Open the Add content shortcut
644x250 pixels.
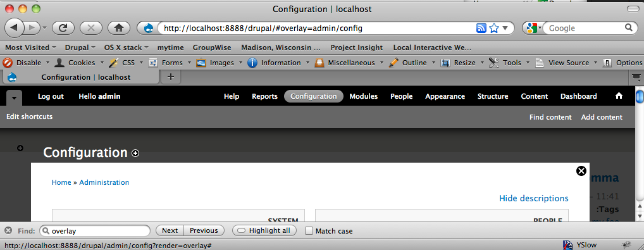coord(602,117)
